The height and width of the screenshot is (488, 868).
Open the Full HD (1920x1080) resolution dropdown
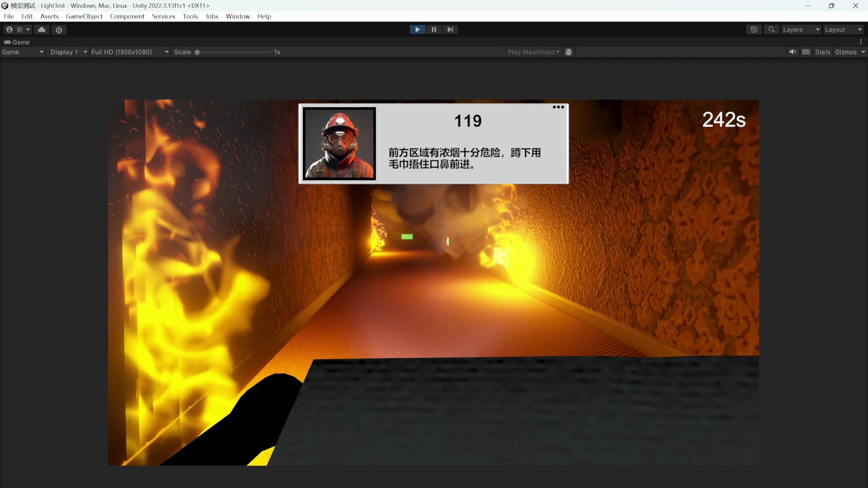point(129,52)
